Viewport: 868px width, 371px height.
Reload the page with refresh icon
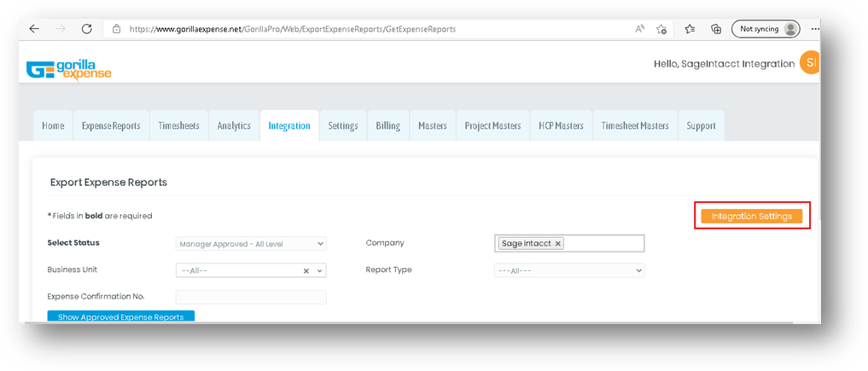[86, 29]
